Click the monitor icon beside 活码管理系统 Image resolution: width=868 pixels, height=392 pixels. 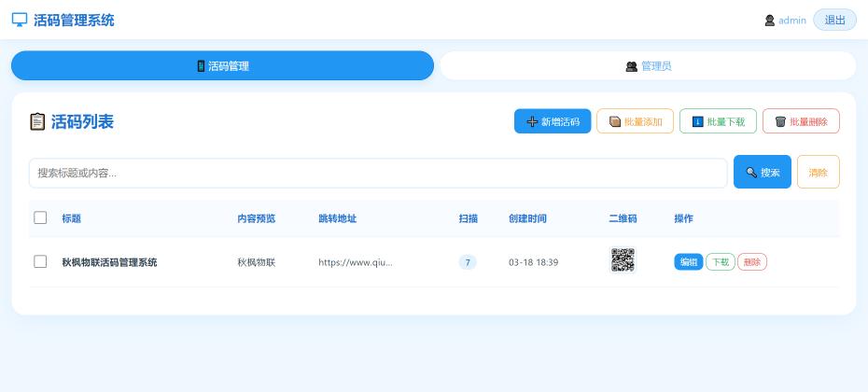tap(20, 20)
